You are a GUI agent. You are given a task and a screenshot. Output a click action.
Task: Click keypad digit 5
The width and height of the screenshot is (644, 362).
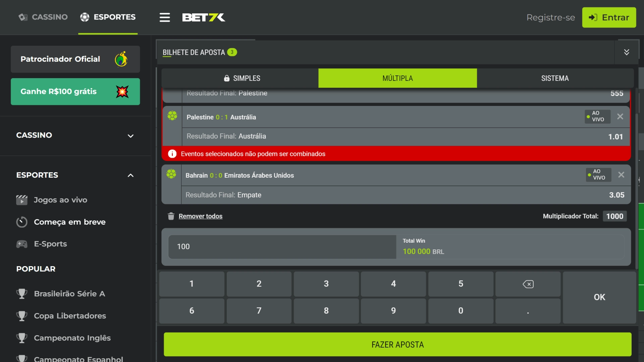[x=461, y=284]
